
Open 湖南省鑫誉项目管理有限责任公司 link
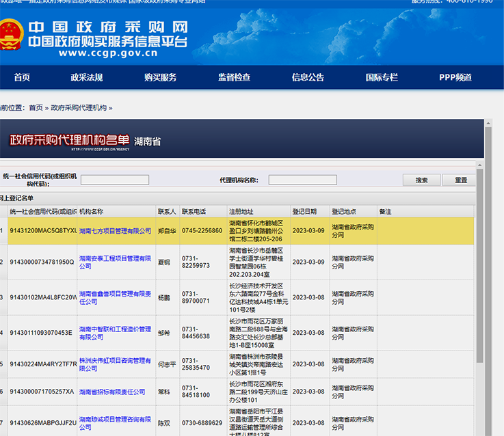tap(115, 297)
